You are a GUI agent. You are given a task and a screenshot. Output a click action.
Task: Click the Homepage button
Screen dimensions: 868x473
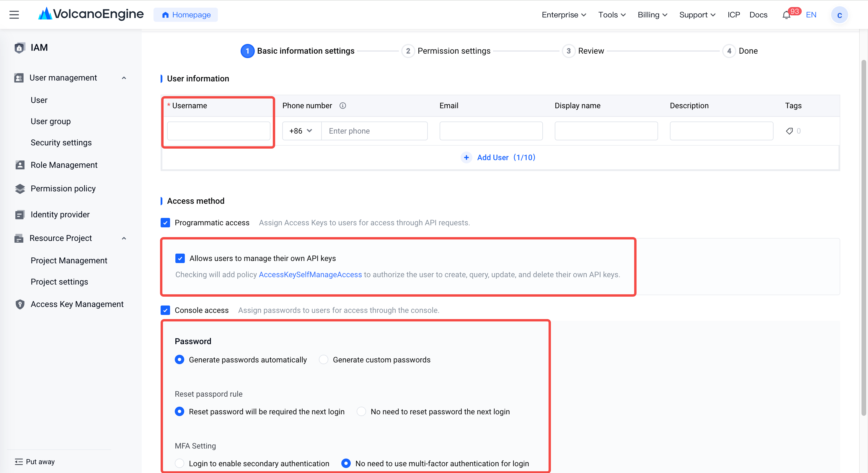click(186, 15)
